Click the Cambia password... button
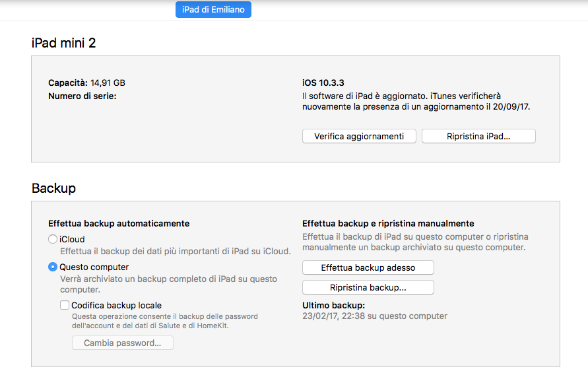Image resolution: width=588 pixels, height=383 pixels. [122, 343]
